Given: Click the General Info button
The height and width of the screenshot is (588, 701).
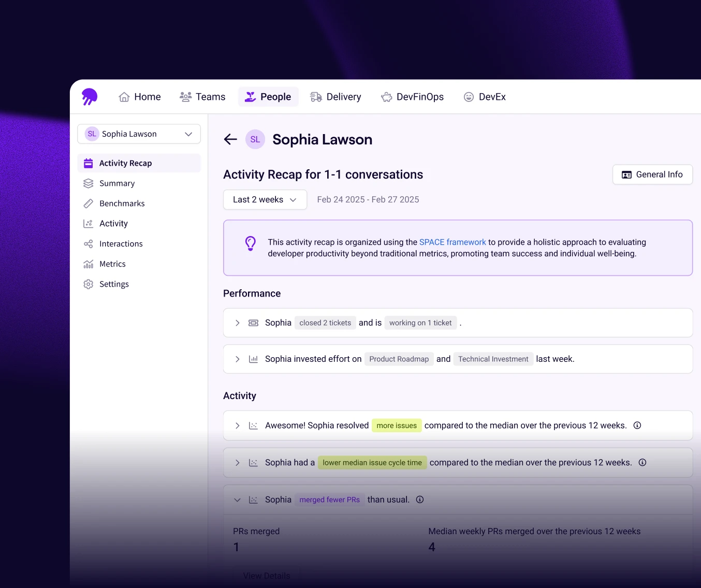Looking at the screenshot, I should click(652, 174).
